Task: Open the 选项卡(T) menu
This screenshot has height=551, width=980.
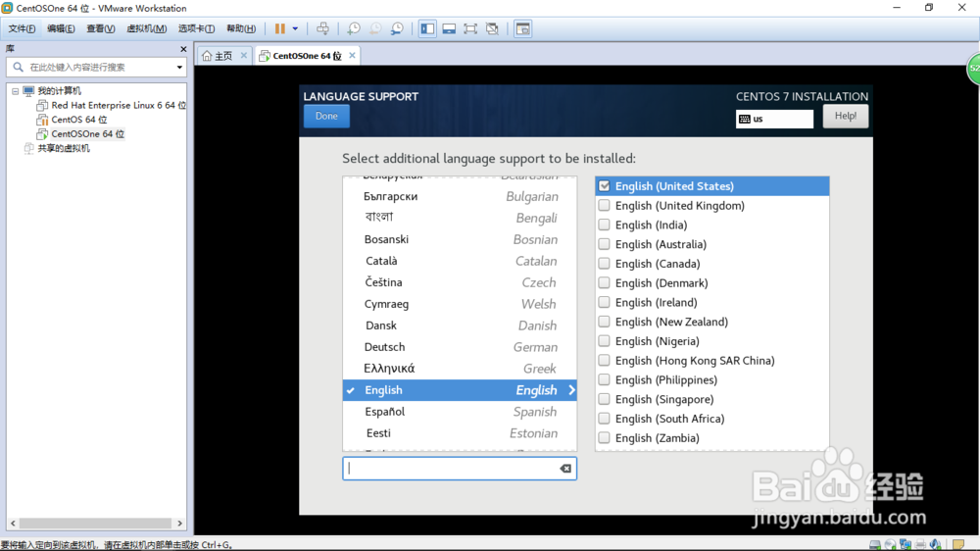Action: pyautogui.click(x=196, y=28)
